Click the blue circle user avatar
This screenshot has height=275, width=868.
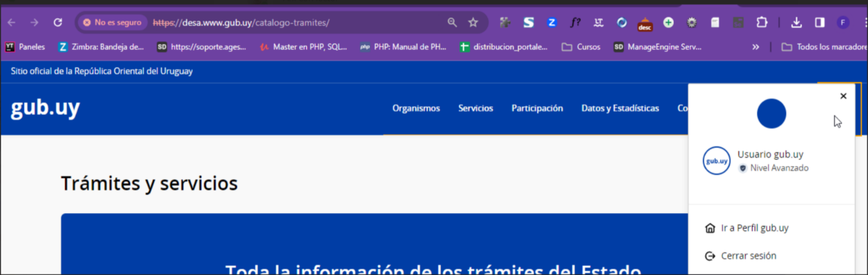[x=771, y=114]
